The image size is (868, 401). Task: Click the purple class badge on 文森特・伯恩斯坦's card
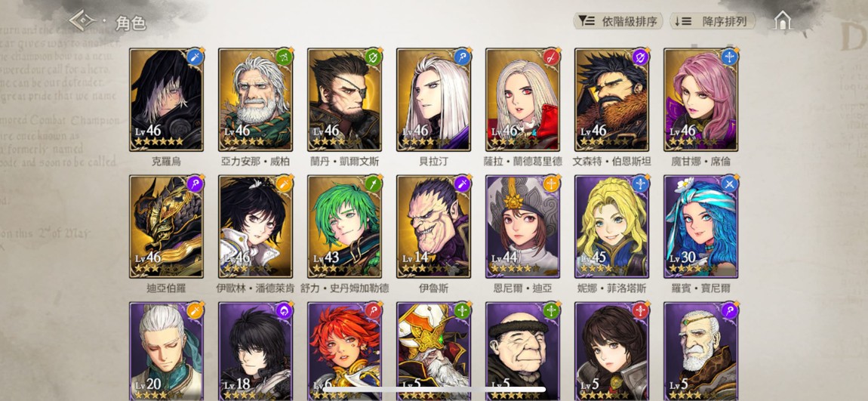(641, 57)
